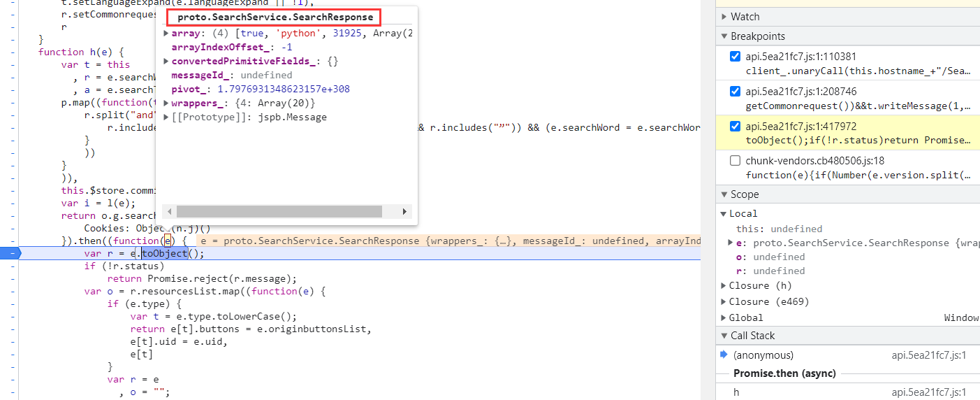Expand [[Prototype]] jspb.Message in tooltip
The image size is (980, 400).
tap(166, 117)
